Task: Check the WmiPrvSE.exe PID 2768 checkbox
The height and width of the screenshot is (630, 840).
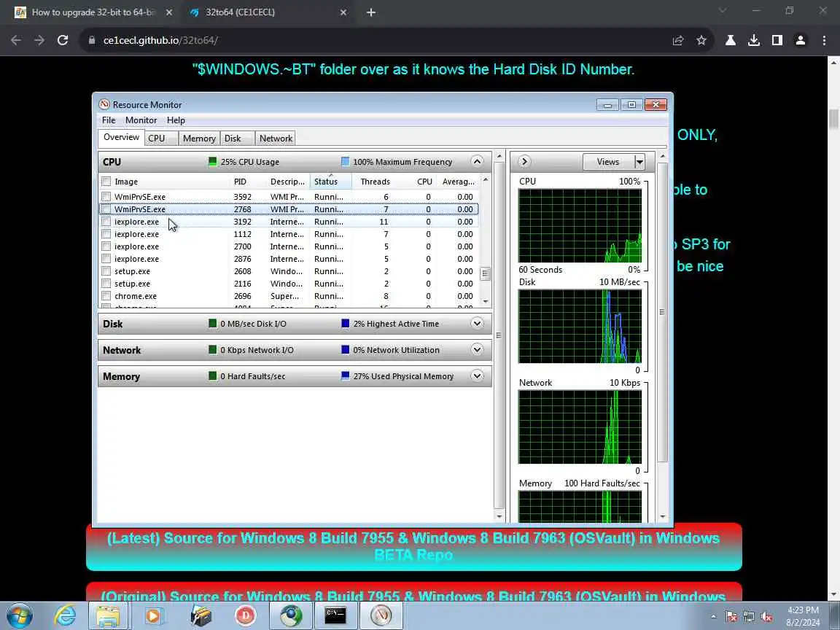Action: [106, 209]
